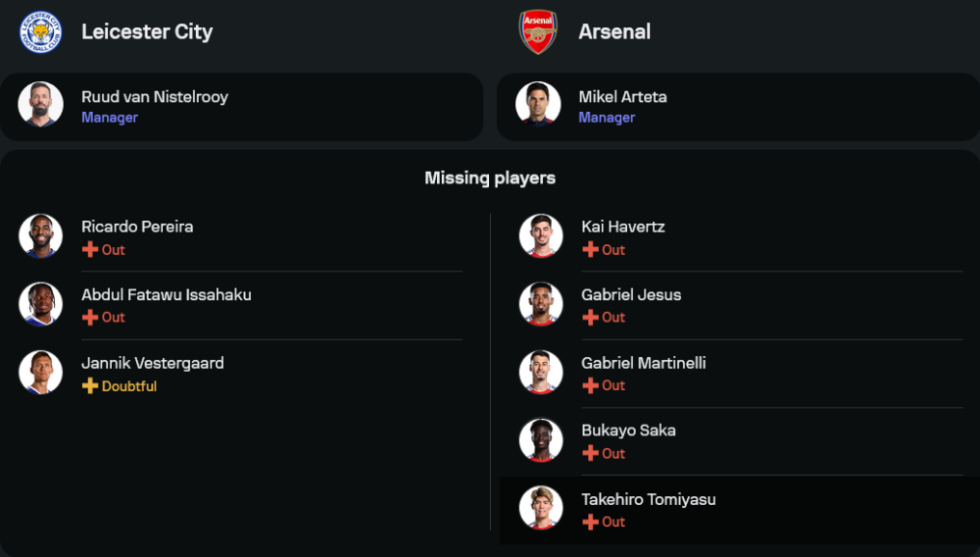Open Mikel Arteta's avatar photo
980x557 pixels.
538,105
